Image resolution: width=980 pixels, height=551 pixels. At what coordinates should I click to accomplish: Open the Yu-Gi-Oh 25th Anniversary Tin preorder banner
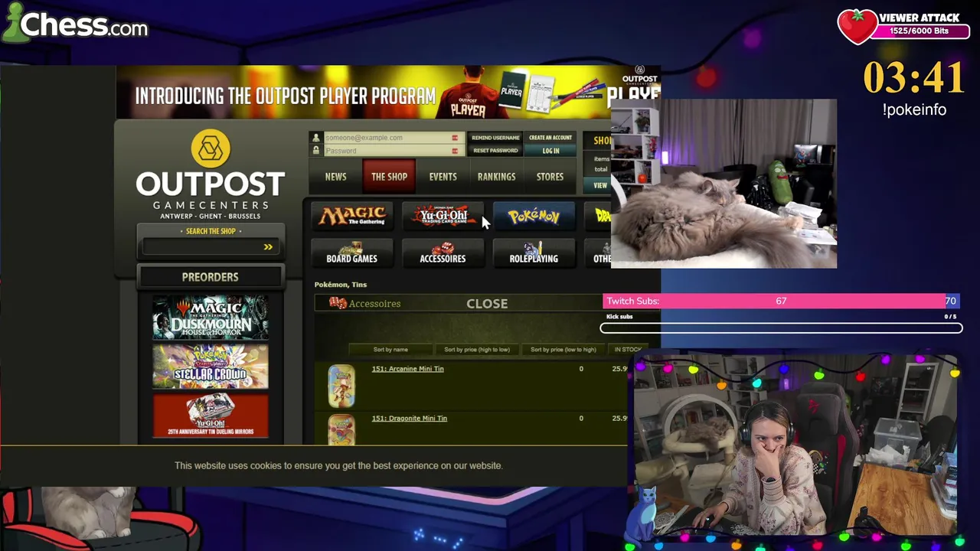211,416
